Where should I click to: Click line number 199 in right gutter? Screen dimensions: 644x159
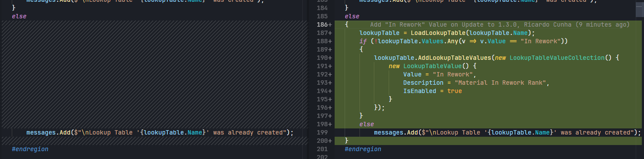pyautogui.click(x=322, y=133)
